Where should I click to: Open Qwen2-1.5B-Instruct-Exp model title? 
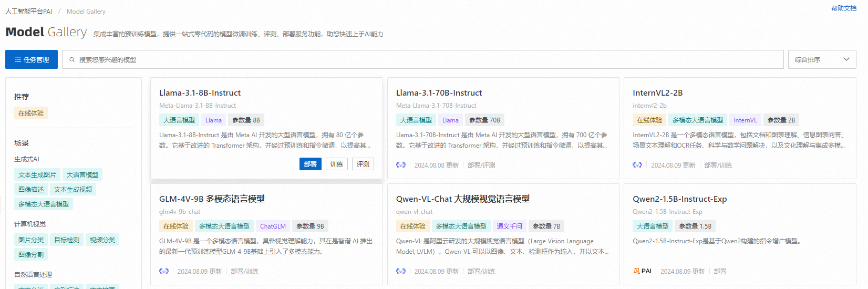tap(680, 199)
